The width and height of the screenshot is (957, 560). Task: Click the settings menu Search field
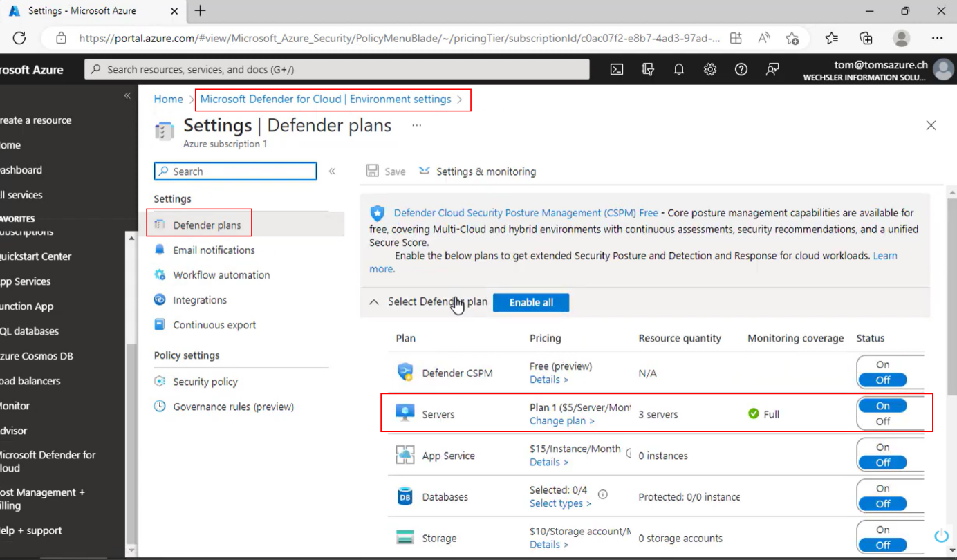(235, 171)
